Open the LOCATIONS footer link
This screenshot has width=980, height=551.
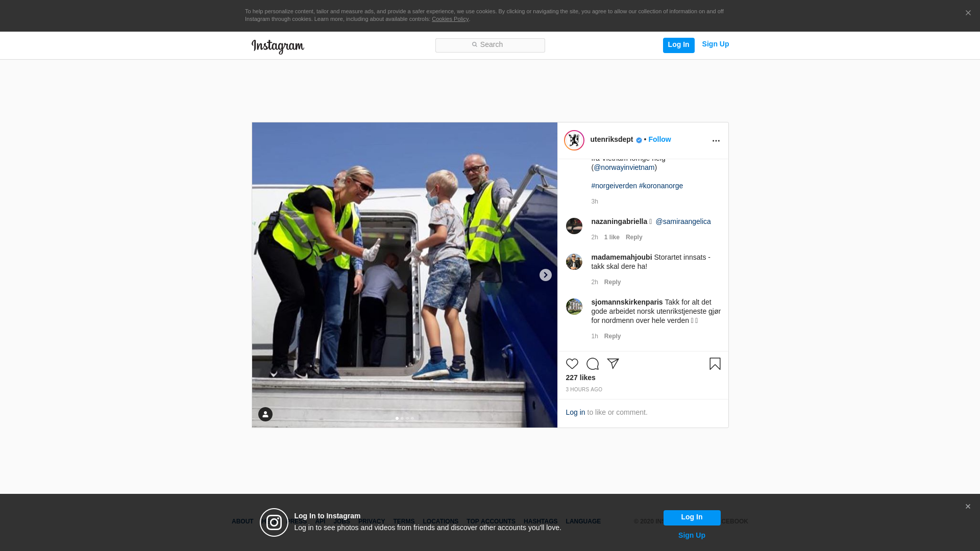[x=440, y=522]
